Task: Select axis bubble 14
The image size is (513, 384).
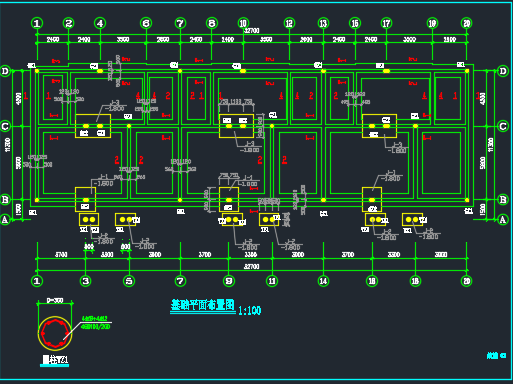Action: [323, 281]
